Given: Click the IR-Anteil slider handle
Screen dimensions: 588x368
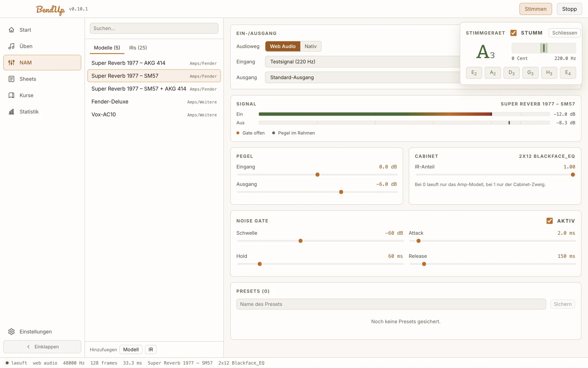Looking at the screenshot, I should coord(573,175).
